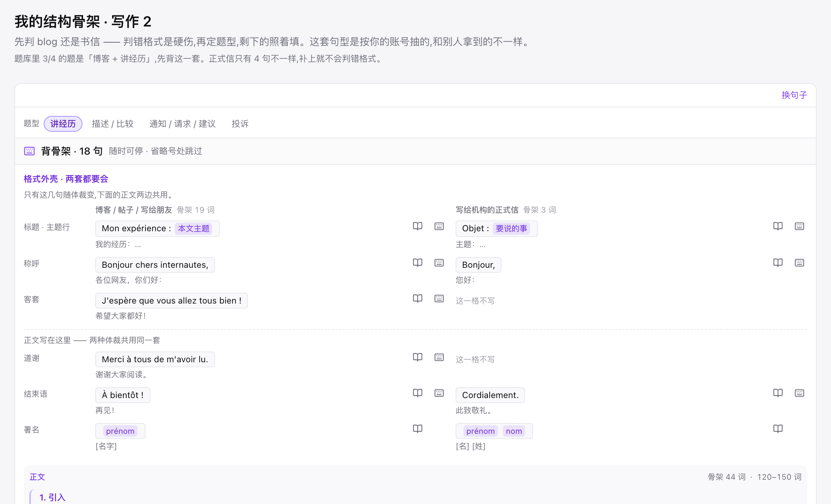Open book icon beside formal Bonjour, phrase
The image size is (831, 504).
pos(778,263)
